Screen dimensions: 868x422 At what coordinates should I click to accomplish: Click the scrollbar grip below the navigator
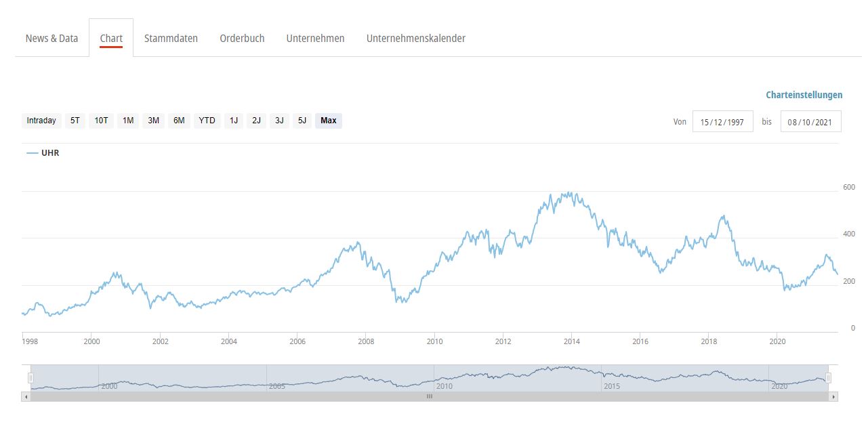429,396
